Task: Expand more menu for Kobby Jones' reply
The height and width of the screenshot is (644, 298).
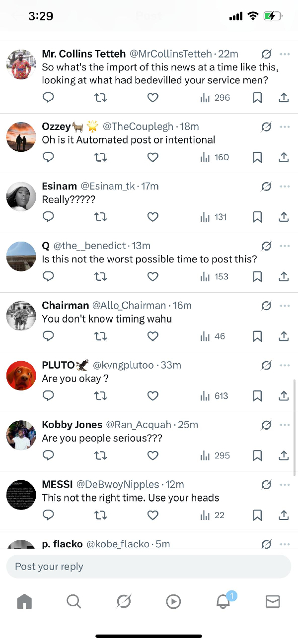Action: (x=285, y=425)
